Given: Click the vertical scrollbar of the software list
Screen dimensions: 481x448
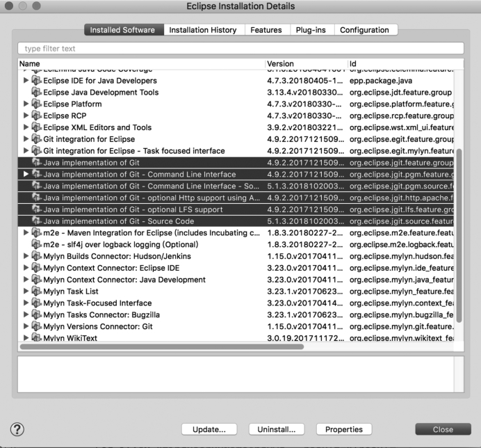Looking at the screenshot, I should (459, 236).
